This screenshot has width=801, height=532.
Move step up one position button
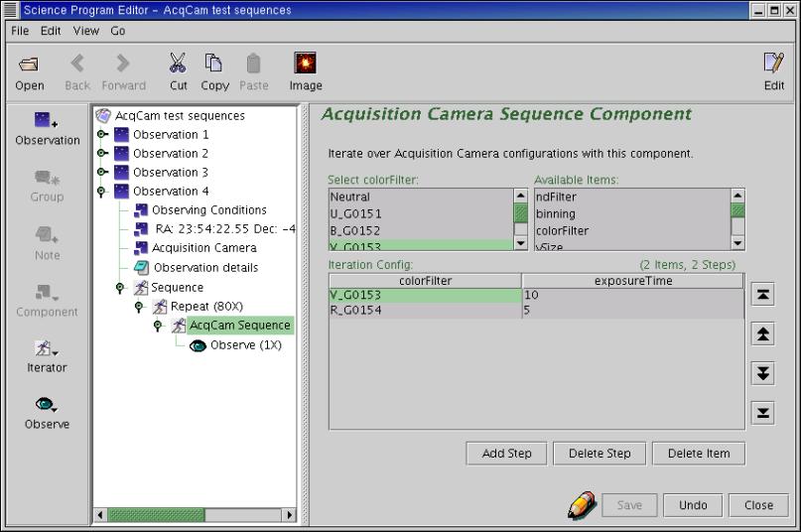click(762, 334)
